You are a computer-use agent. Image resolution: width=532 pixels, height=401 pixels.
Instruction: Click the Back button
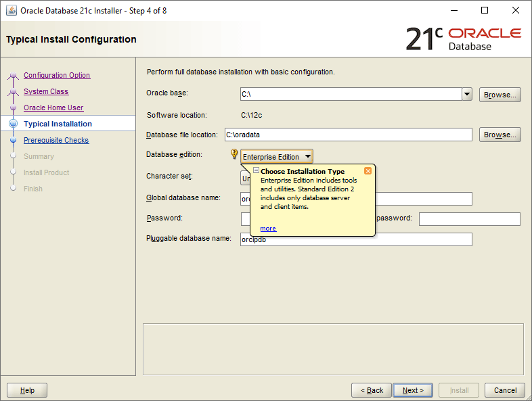tap(372, 390)
